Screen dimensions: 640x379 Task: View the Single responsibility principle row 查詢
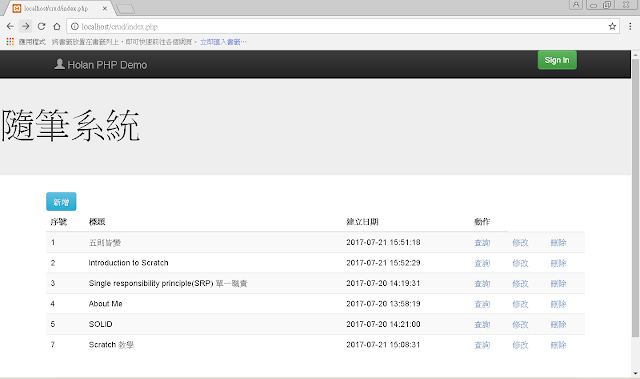[x=482, y=284]
